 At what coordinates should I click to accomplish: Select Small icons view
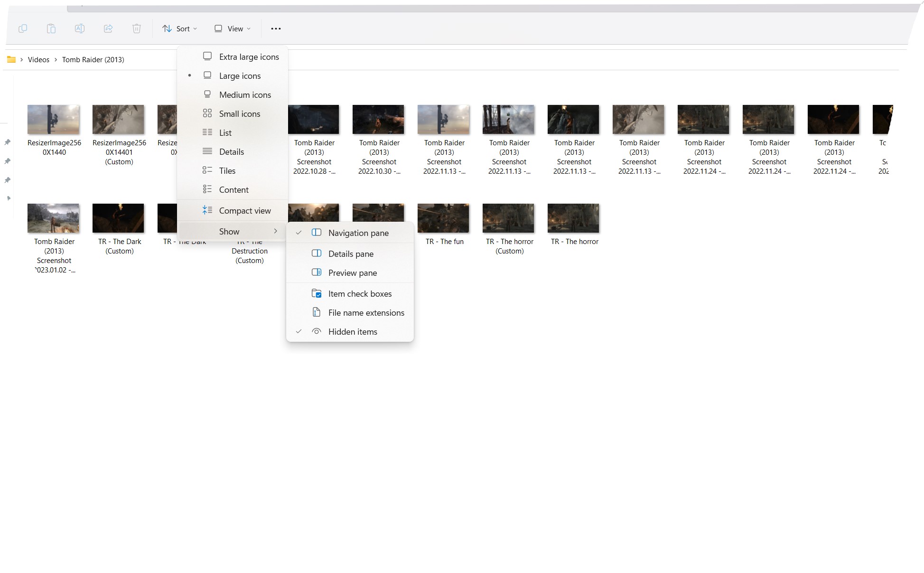[x=233, y=113]
